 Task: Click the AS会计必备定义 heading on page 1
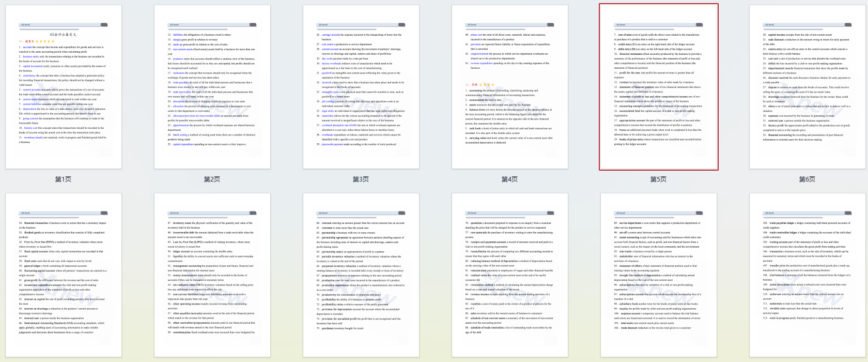(63, 35)
